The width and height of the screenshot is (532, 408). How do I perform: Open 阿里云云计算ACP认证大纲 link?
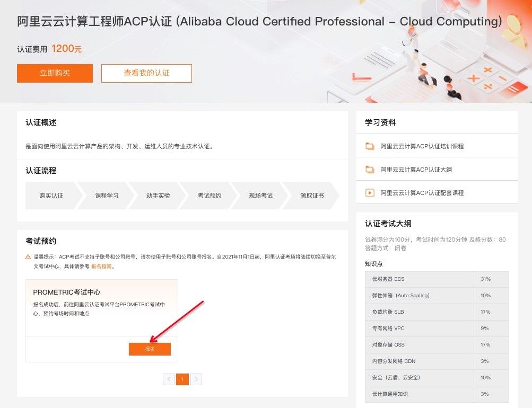[x=416, y=170]
